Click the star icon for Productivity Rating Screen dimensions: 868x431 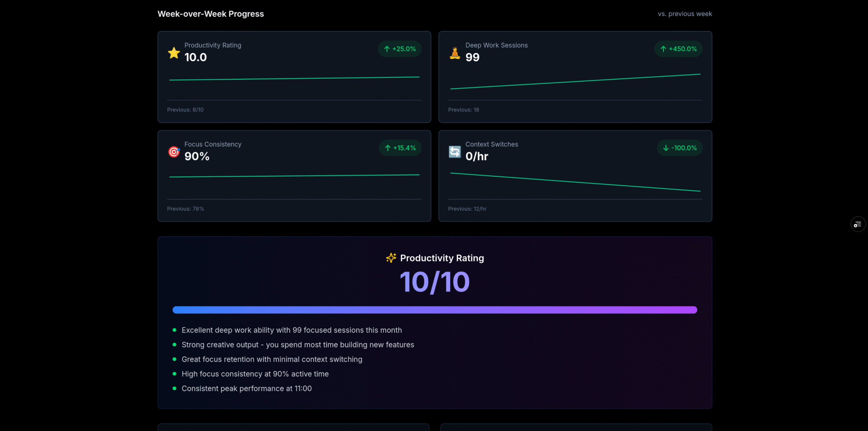pyautogui.click(x=174, y=53)
